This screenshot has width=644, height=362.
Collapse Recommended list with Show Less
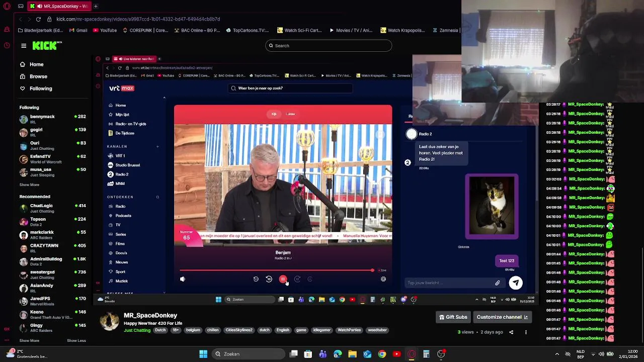(76, 340)
